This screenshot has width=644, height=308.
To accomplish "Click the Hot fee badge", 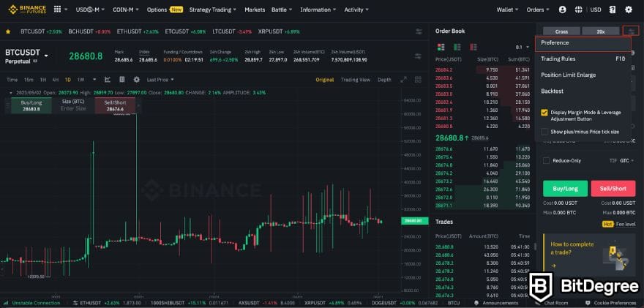I will click(608, 224).
